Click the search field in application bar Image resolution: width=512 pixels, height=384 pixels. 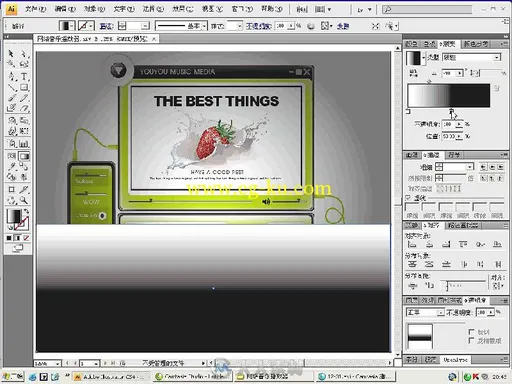coord(427,9)
